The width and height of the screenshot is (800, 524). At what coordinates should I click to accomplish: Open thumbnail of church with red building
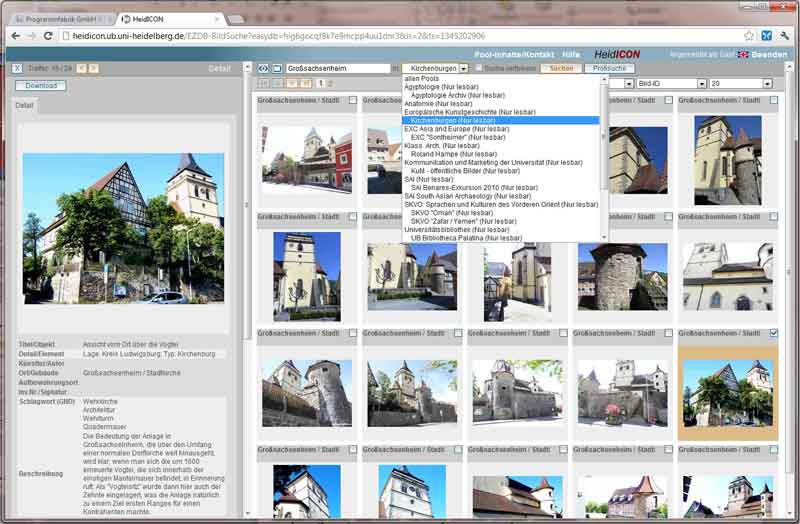307,159
